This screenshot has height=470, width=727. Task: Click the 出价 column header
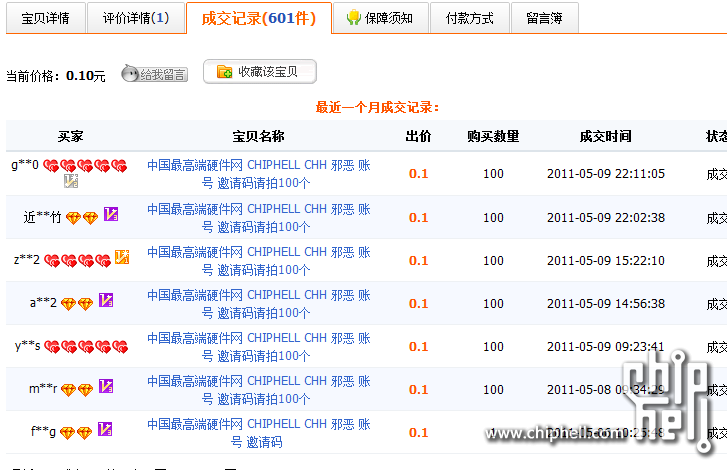(418, 136)
